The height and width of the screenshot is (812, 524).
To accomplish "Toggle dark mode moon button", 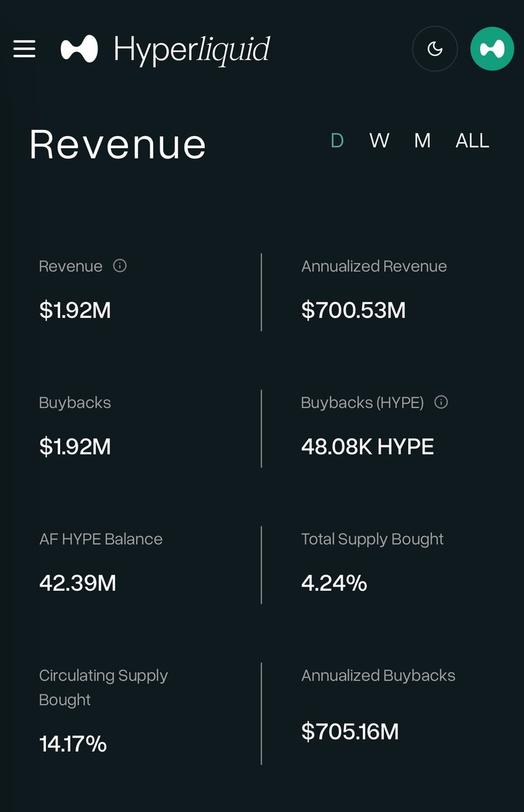I will (435, 49).
